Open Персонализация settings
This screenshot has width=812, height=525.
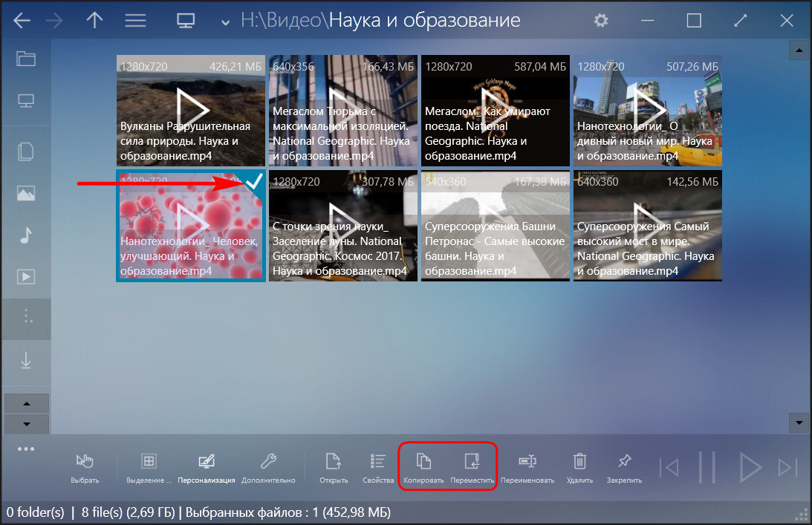pyautogui.click(x=206, y=468)
